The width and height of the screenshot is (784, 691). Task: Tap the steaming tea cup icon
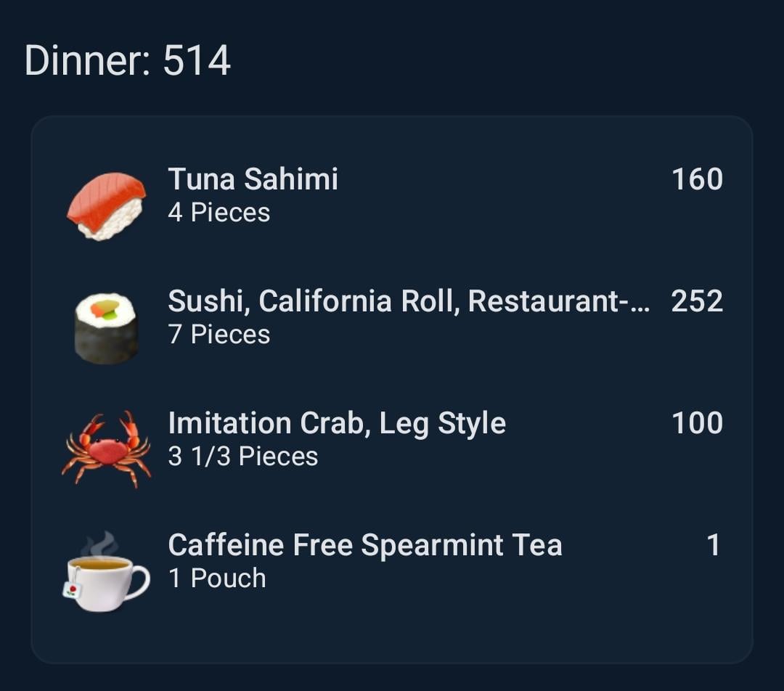point(106,571)
